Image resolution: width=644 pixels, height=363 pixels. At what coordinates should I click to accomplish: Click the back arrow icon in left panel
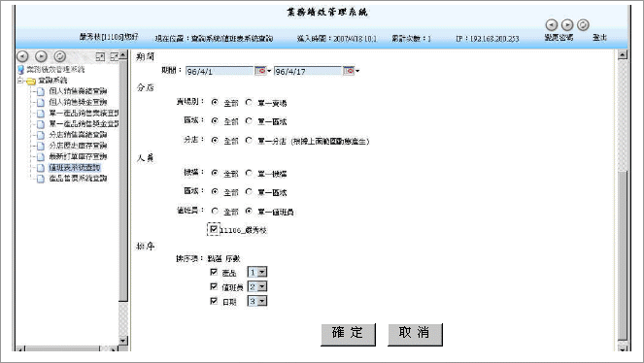(22, 56)
